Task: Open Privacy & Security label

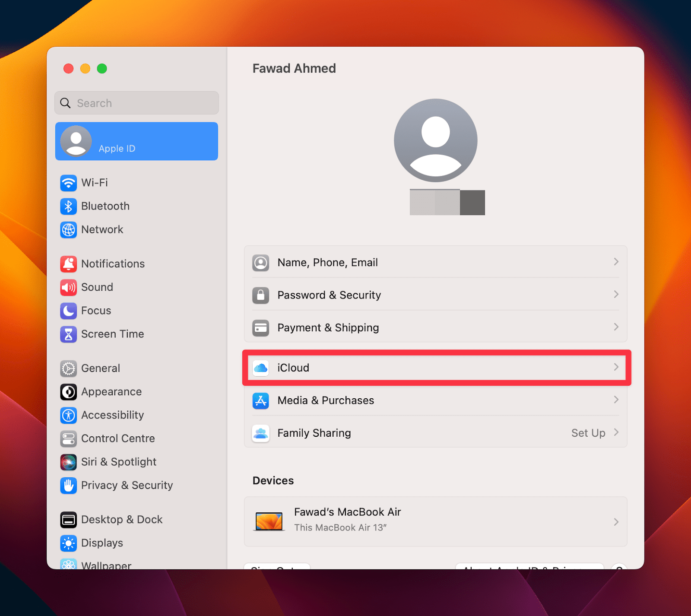Action: coord(127,486)
